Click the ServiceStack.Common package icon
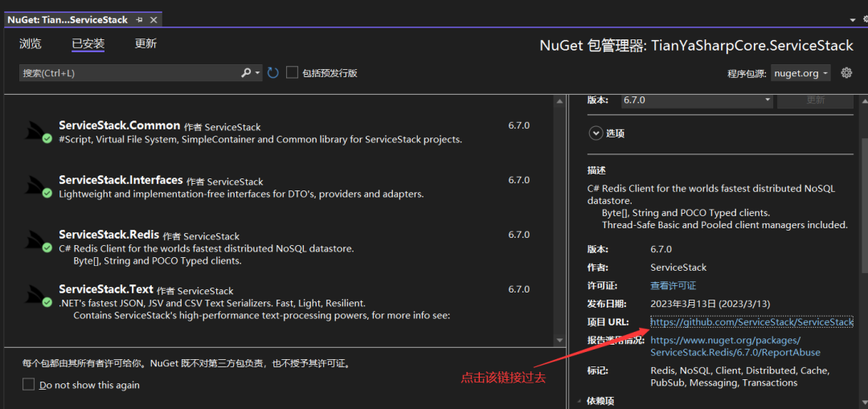868x409 pixels. pos(39,132)
